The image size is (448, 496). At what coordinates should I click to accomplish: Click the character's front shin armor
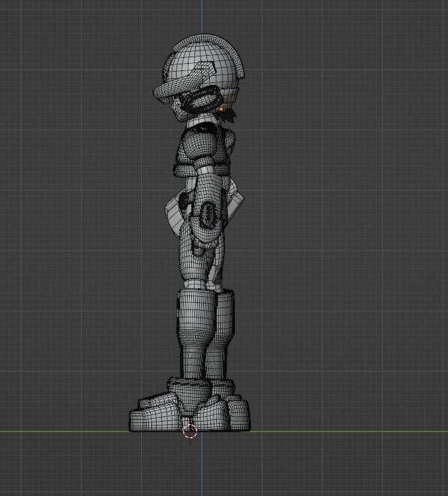click(196, 334)
